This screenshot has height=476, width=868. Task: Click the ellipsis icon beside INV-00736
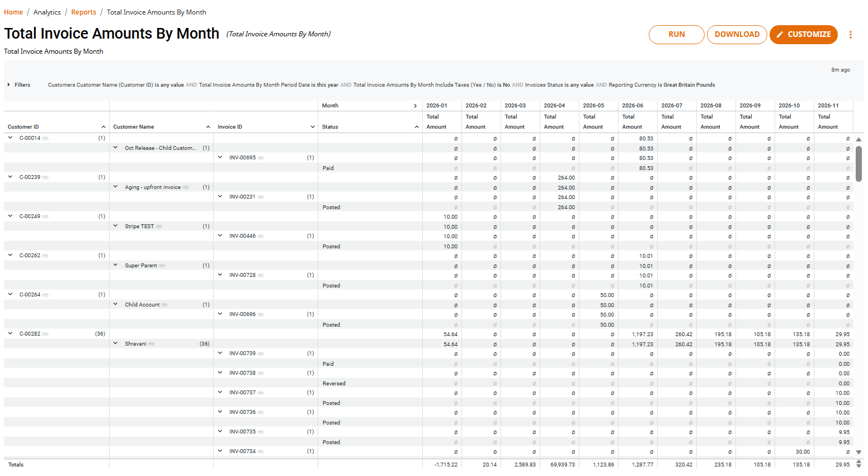[x=261, y=412]
